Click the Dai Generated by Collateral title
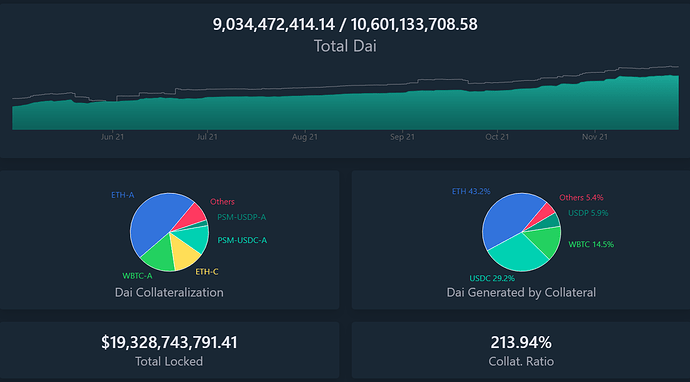Viewport: 690px width, 382px height. coord(521,293)
